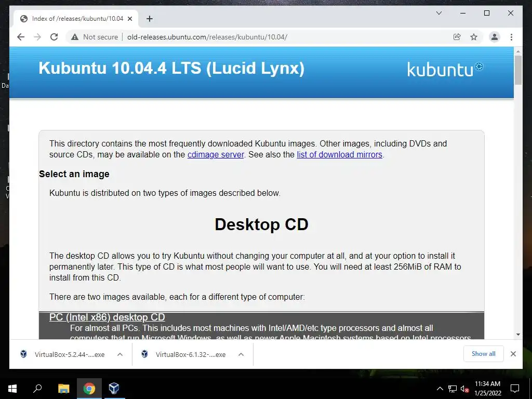The image size is (532, 399).
Task: Click the forward navigation arrow
Action: coord(37,37)
